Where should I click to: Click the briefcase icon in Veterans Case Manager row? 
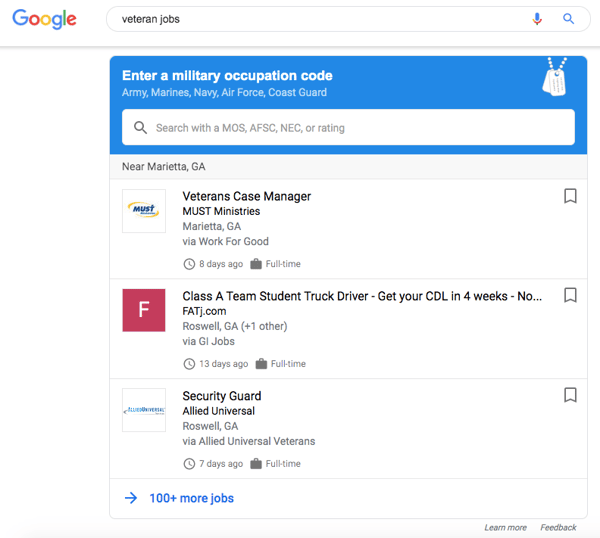tap(256, 264)
